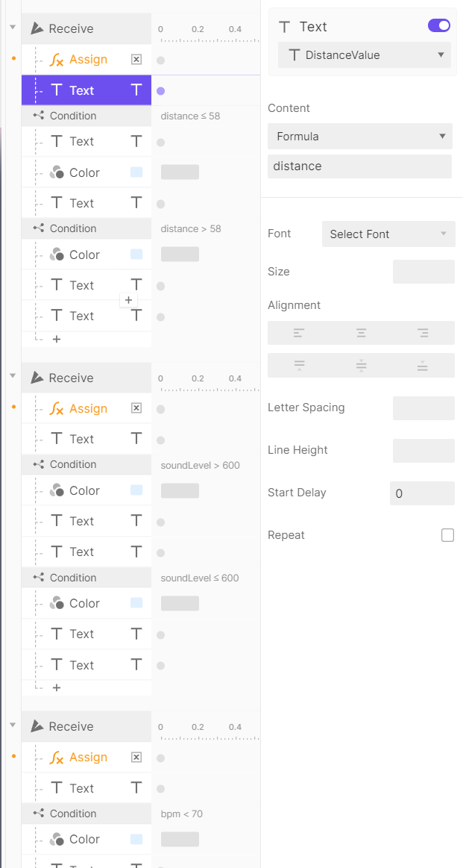Select right horizontal alignment icon
Screen dimensions: 463x868
pyautogui.click(x=423, y=333)
